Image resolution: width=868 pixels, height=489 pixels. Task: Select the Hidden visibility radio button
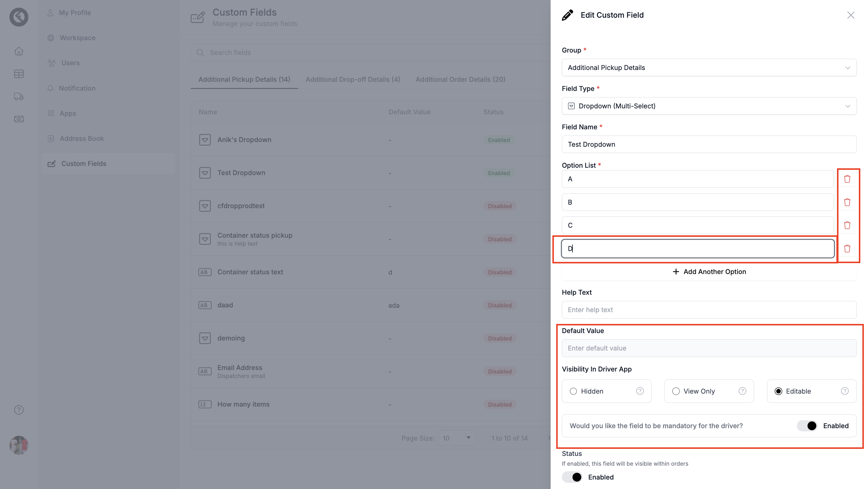[573, 391]
